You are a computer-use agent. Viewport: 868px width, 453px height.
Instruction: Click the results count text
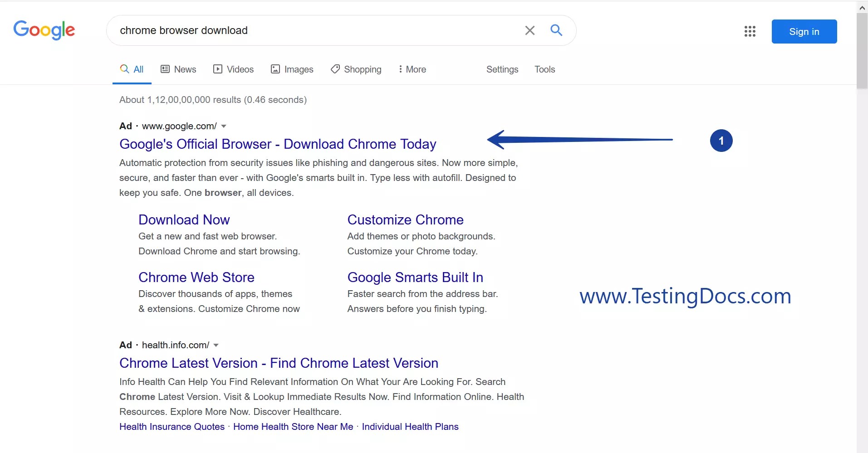pyautogui.click(x=213, y=100)
